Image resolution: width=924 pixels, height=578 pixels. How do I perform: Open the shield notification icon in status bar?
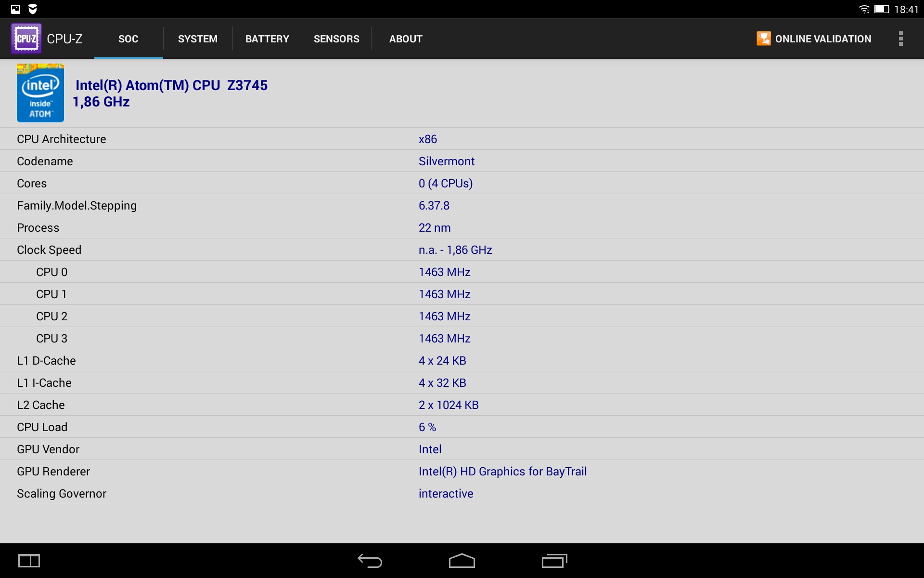33,9
